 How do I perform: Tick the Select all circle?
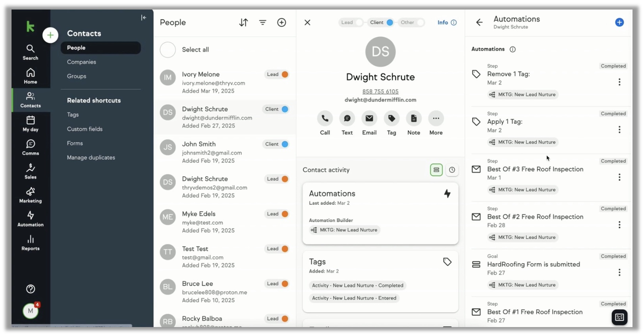pos(168,50)
